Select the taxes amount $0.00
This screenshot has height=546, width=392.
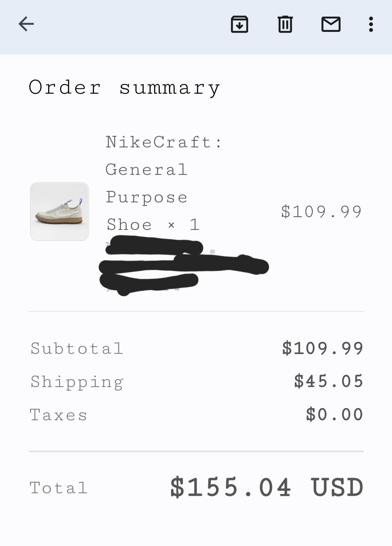[335, 414]
